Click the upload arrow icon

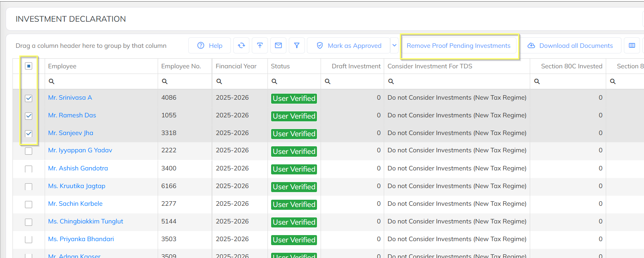coord(260,46)
